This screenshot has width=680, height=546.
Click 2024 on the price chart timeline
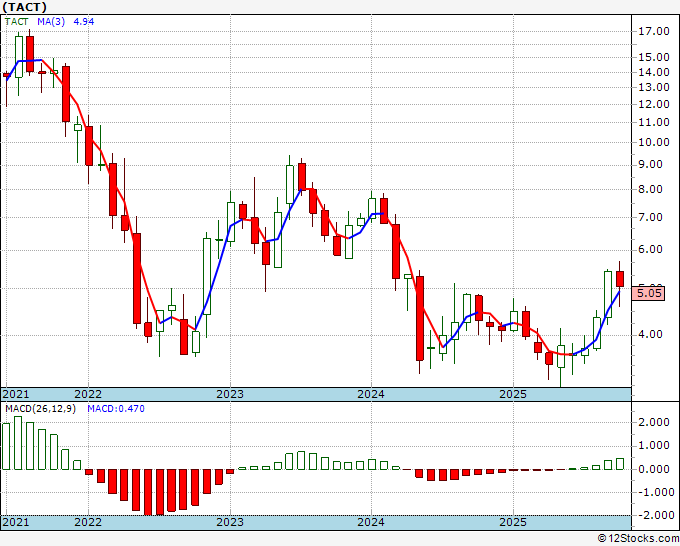pyautogui.click(x=371, y=394)
